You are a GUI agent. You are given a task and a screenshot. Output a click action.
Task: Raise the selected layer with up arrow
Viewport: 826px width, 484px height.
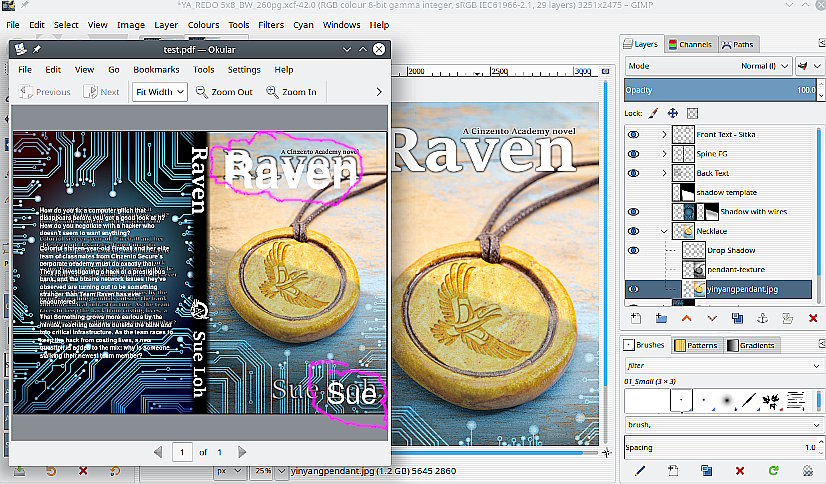coord(686,318)
